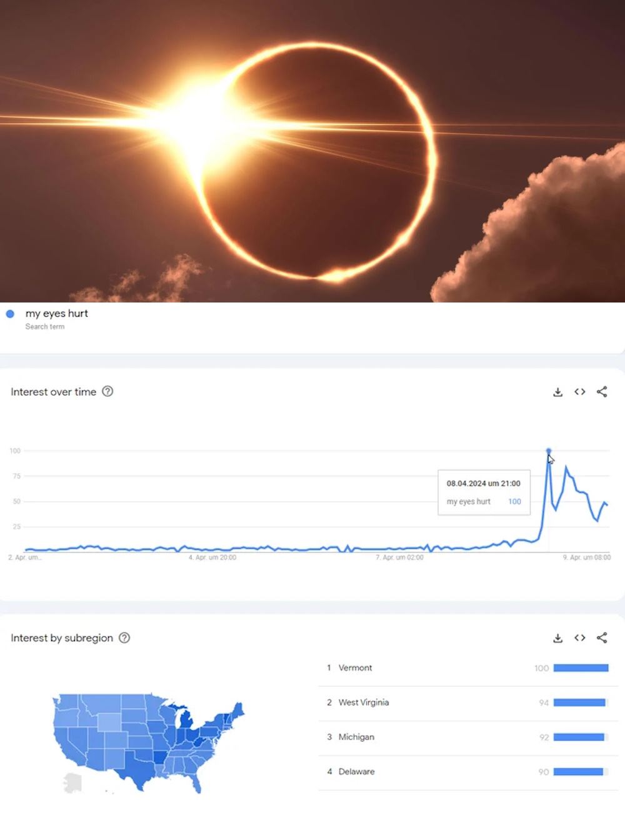Expand the Vermont subregion entry

[356, 667]
